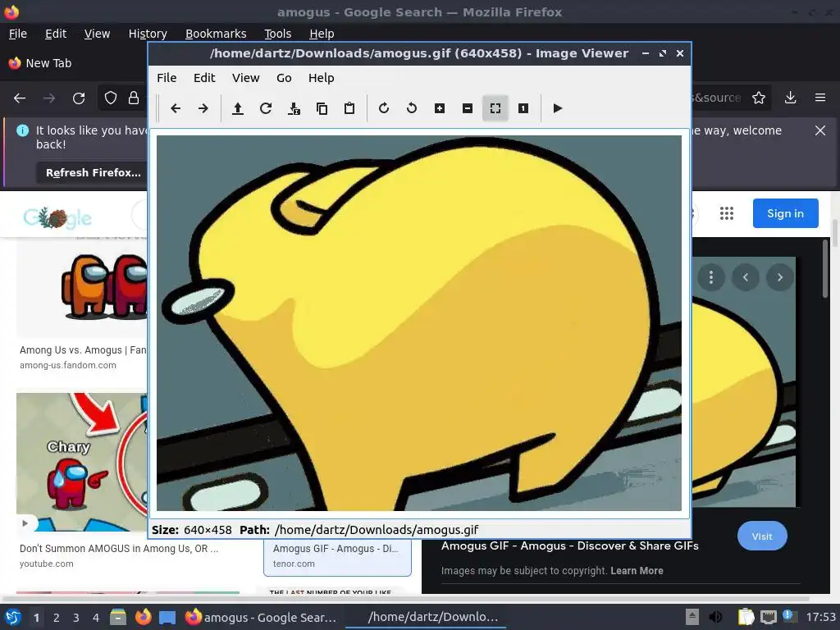Click the 17:53 clock in taskbar
The height and width of the screenshot is (630, 840).
[x=820, y=617]
